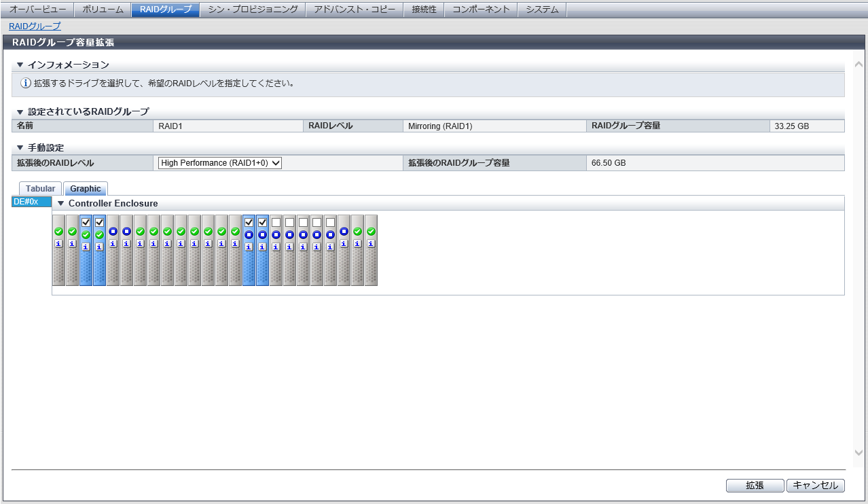Uncheck the sixteenth drive slot checkbox
This screenshot has height=504, width=868.
(262, 222)
